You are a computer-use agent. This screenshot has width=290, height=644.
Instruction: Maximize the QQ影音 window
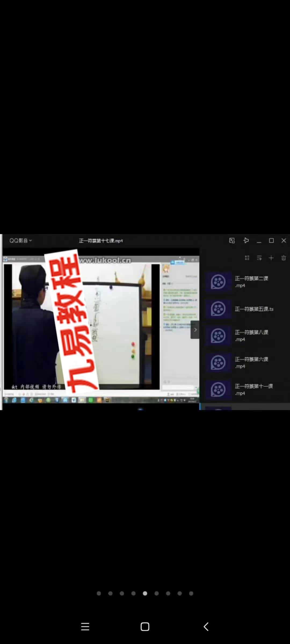pos(271,240)
